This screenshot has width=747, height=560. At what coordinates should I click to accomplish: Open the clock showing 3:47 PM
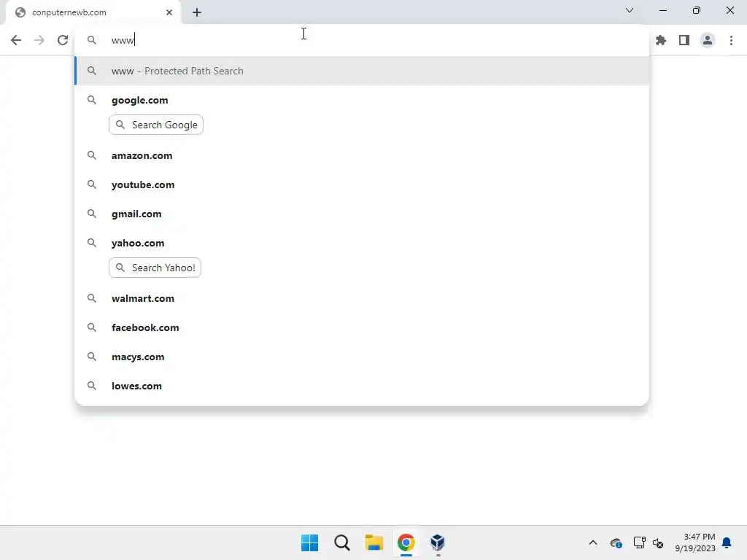point(695,542)
